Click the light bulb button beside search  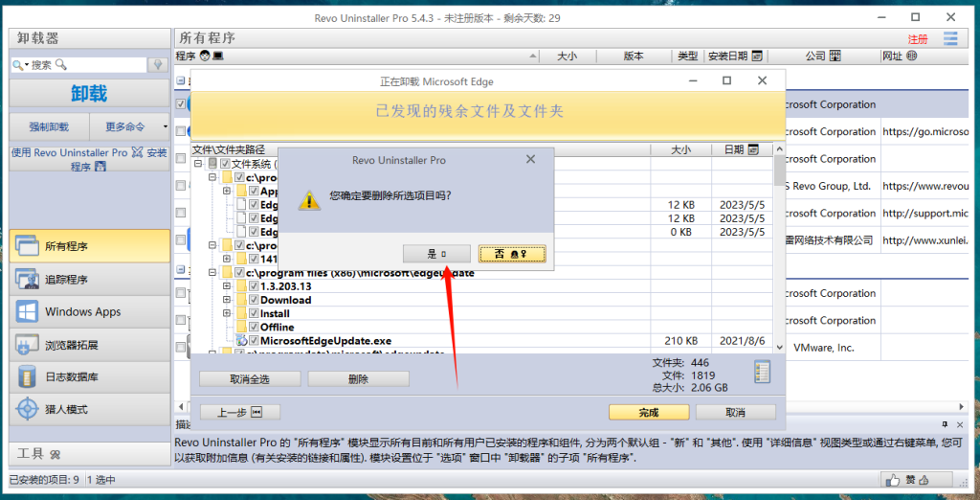(158, 64)
